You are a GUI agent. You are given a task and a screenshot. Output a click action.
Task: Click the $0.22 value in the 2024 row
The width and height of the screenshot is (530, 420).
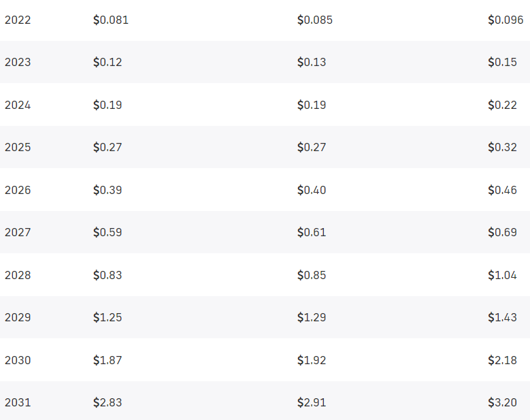point(502,105)
